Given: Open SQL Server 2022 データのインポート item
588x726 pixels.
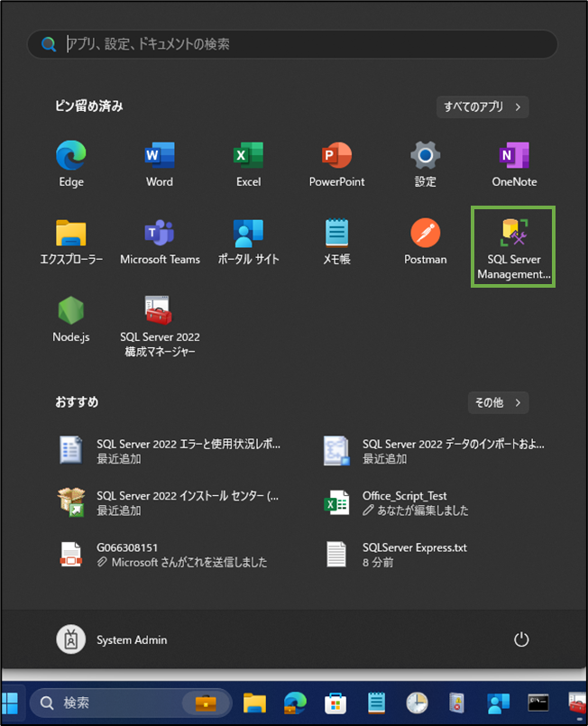Looking at the screenshot, I should pos(435,451).
